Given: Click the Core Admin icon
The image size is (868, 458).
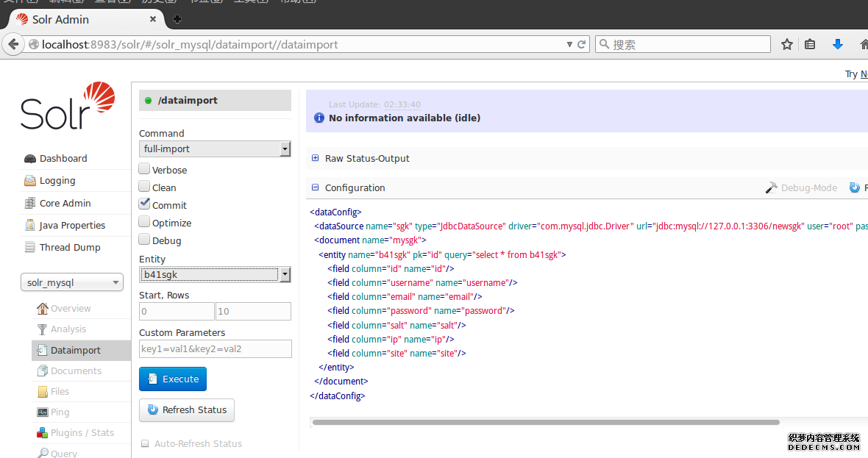Looking at the screenshot, I should coord(30,204).
